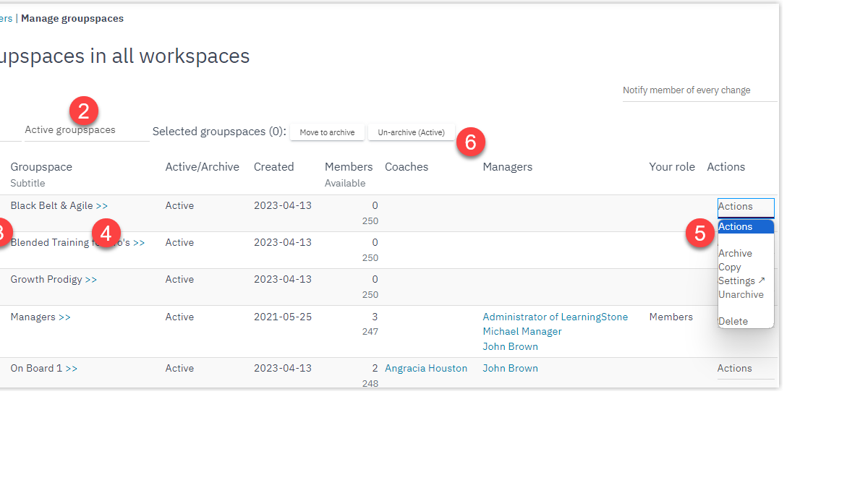
Task: Select Copy from the Actions menu
Action: [729, 267]
